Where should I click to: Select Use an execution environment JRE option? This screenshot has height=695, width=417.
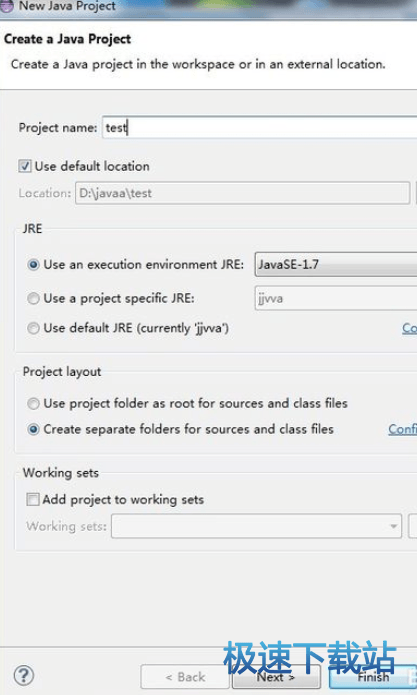[33, 265]
